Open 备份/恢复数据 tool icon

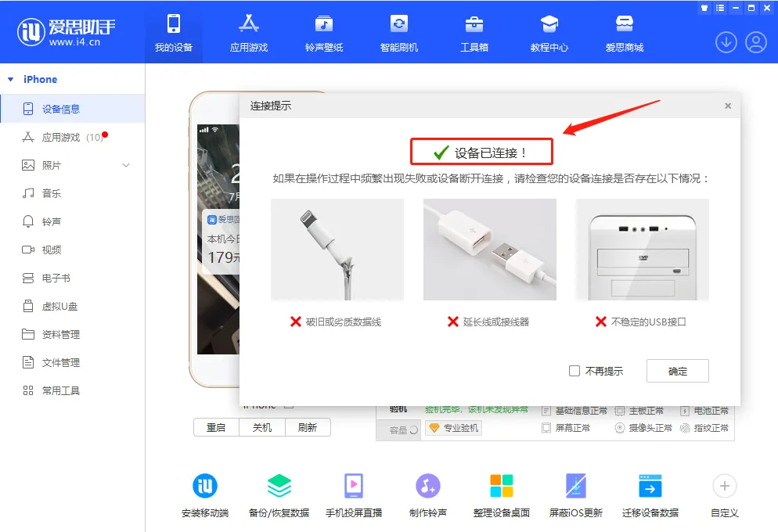279,486
